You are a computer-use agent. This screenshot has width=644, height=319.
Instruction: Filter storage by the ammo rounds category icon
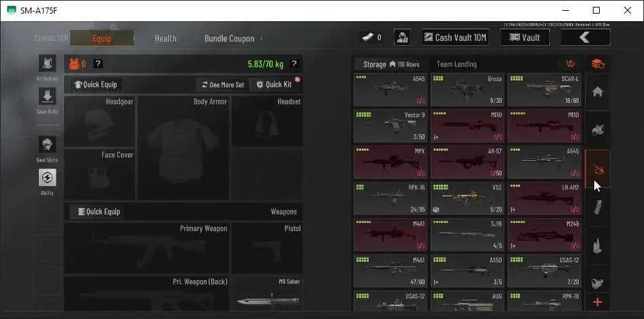598,245
